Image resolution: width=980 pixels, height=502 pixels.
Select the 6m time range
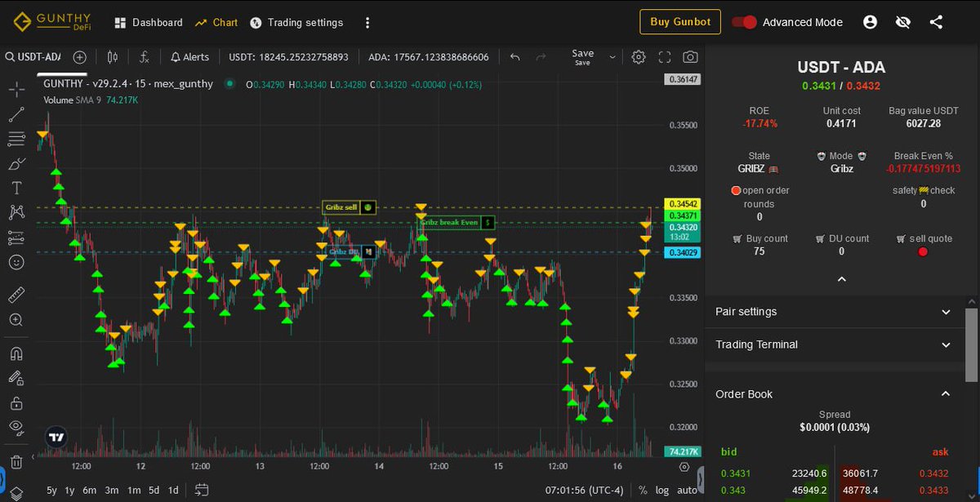pyautogui.click(x=90, y=490)
